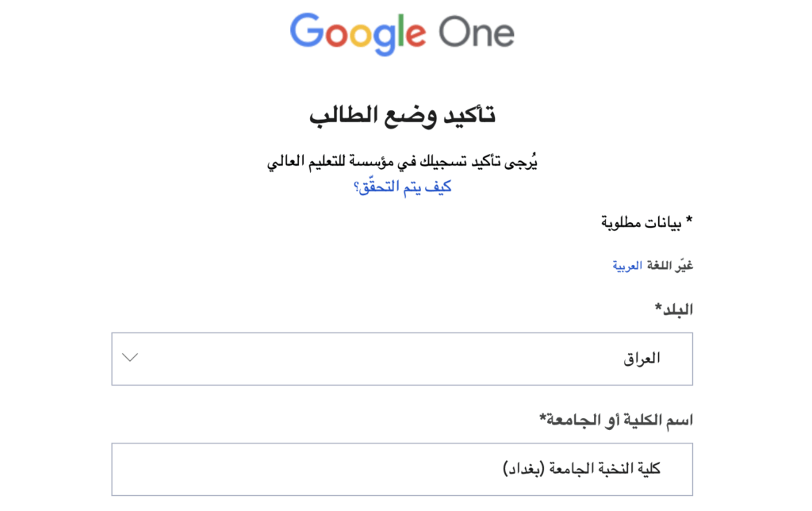Click the "بيانات مطلوبة" required note

tap(646, 221)
